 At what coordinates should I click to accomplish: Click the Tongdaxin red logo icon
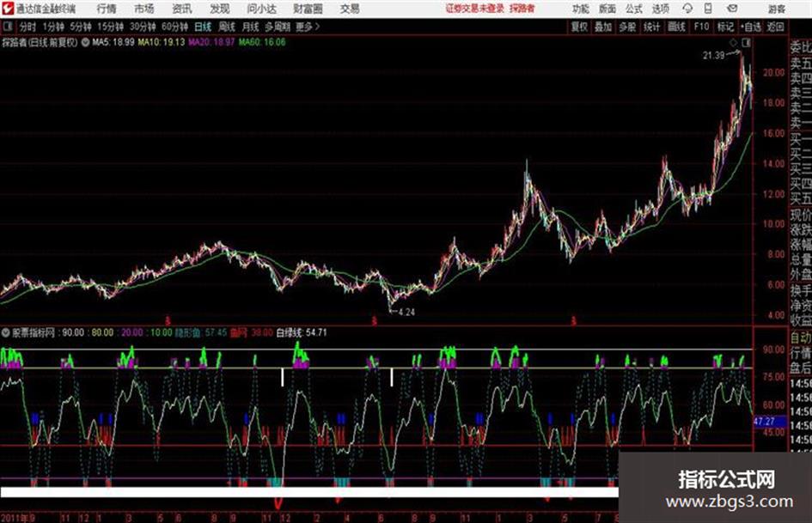pos(8,9)
